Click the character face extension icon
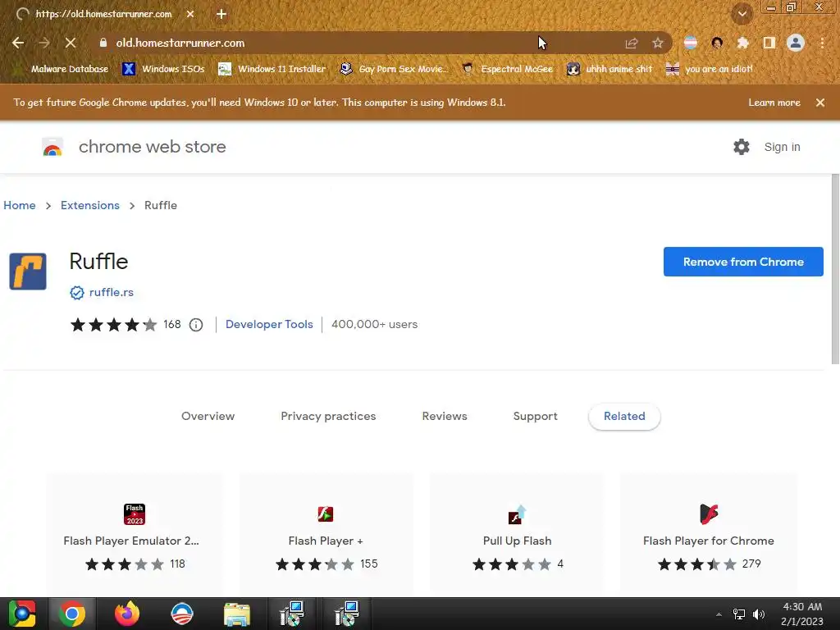This screenshot has width=840, height=630. click(717, 43)
